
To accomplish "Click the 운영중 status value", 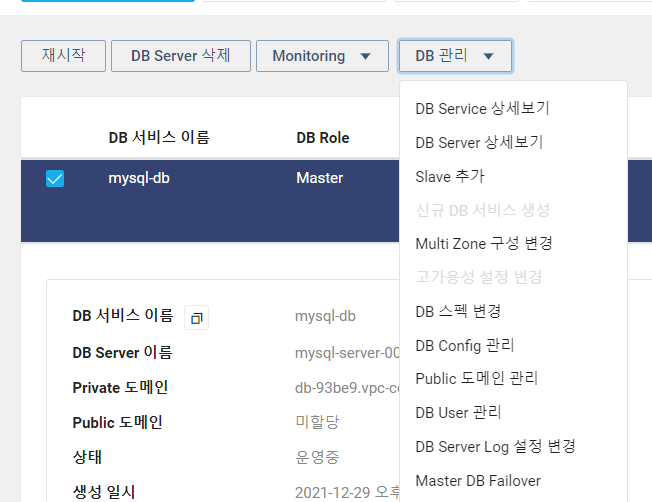I will pyautogui.click(x=317, y=457).
